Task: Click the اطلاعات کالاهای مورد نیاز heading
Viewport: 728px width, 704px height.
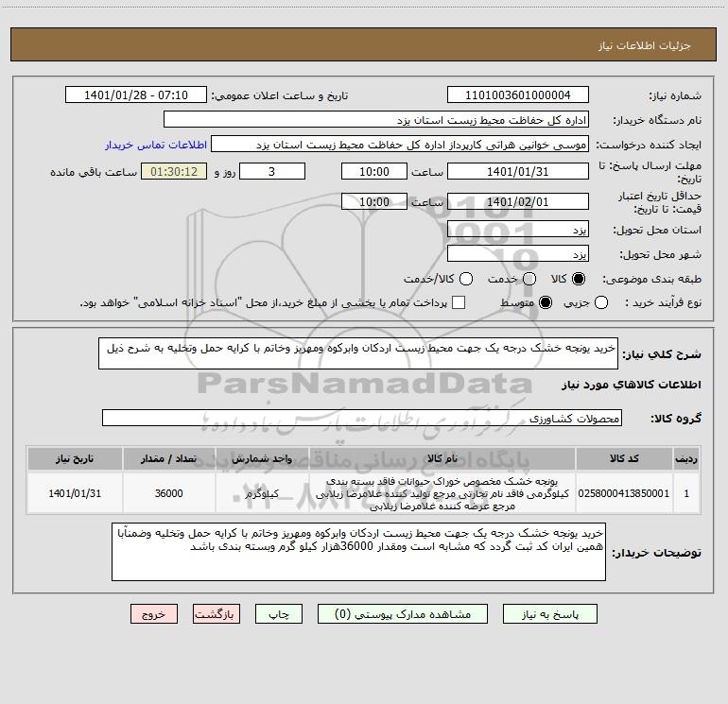Action: [631, 385]
